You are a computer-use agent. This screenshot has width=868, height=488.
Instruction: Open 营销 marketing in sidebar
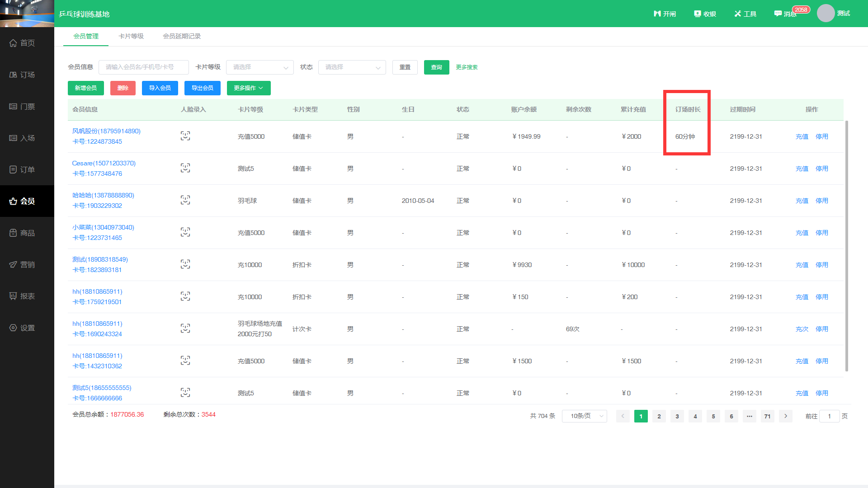(x=14, y=264)
